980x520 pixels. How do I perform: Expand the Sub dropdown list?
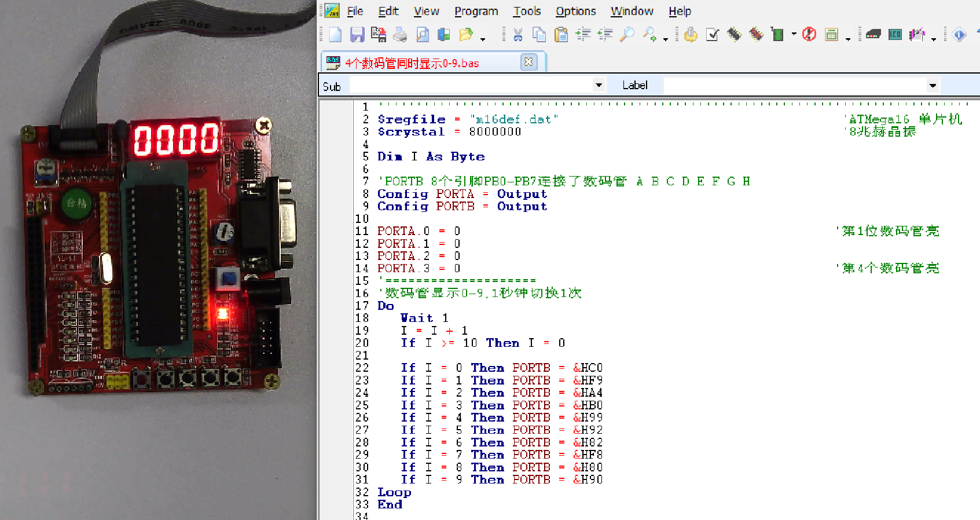click(x=599, y=86)
